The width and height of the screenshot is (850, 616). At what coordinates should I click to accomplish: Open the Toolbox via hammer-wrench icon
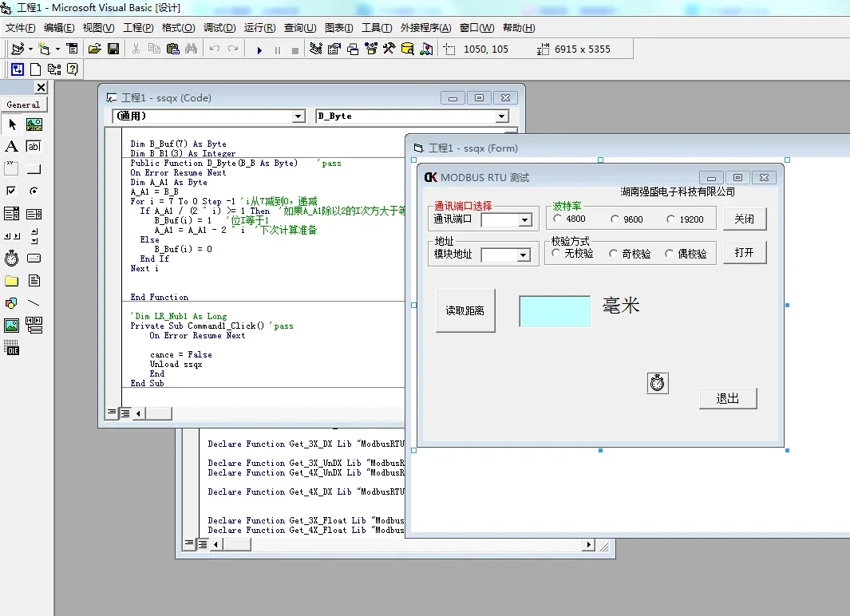point(389,49)
